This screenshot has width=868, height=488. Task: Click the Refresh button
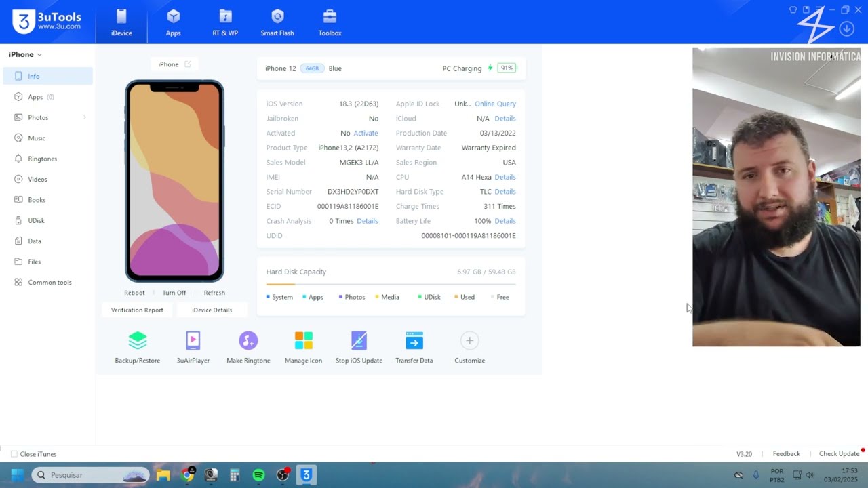click(x=214, y=293)
